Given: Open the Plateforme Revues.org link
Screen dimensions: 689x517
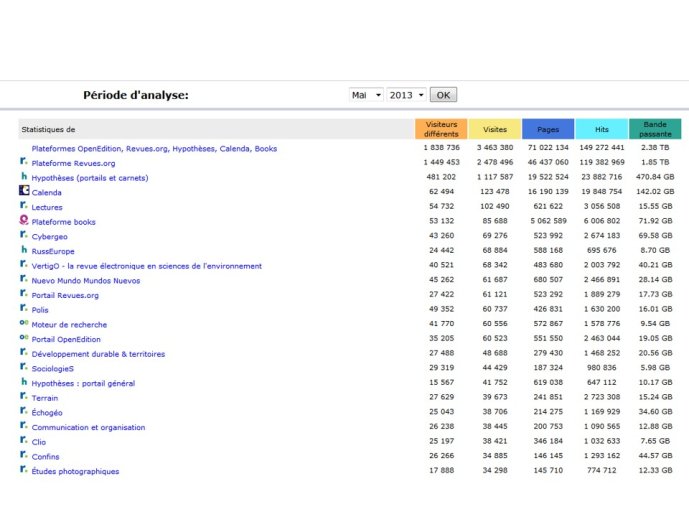Looking at the screenshot, I should click(73, 163).
